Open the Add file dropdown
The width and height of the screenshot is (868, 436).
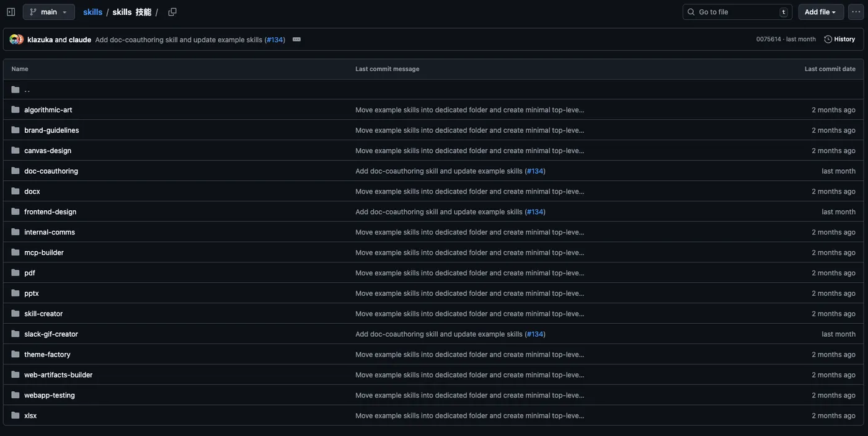pos(821,12)
